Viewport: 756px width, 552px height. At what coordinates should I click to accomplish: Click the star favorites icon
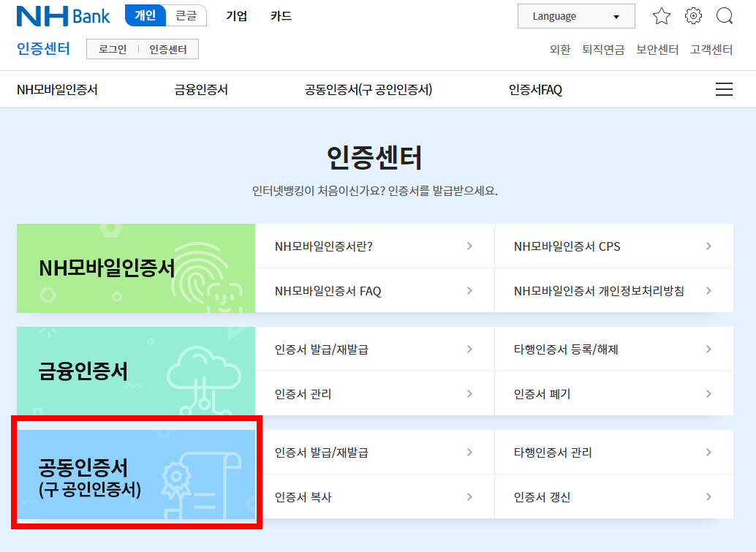(661, 15)
